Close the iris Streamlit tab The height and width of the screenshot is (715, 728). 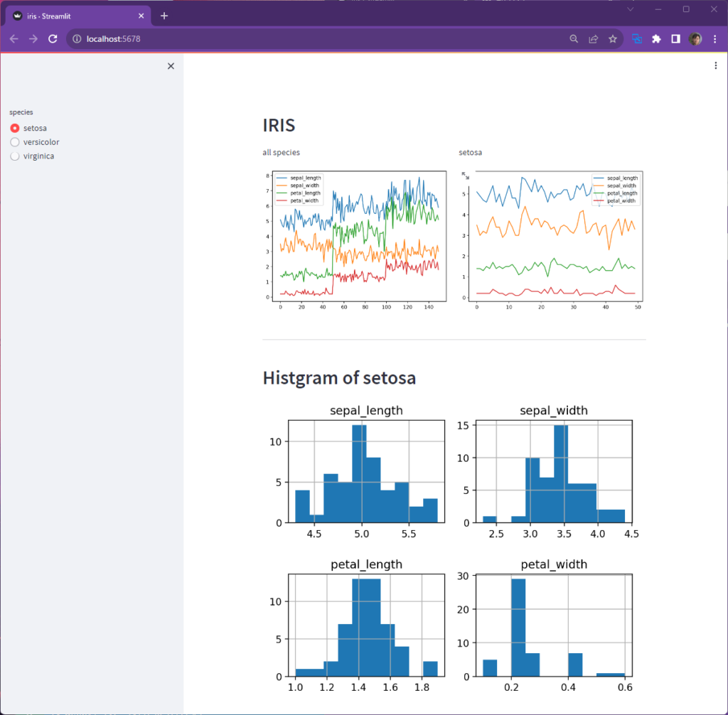tap(141, 16)
